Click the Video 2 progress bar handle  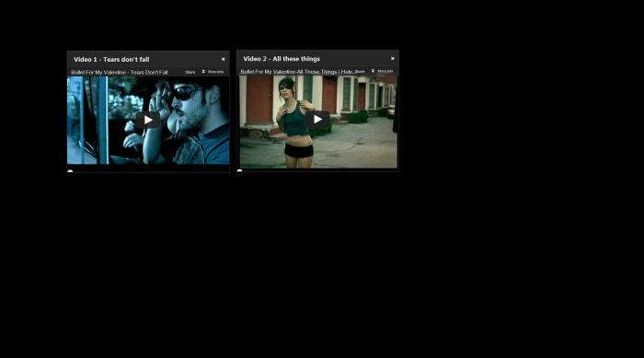click(240, 170)
